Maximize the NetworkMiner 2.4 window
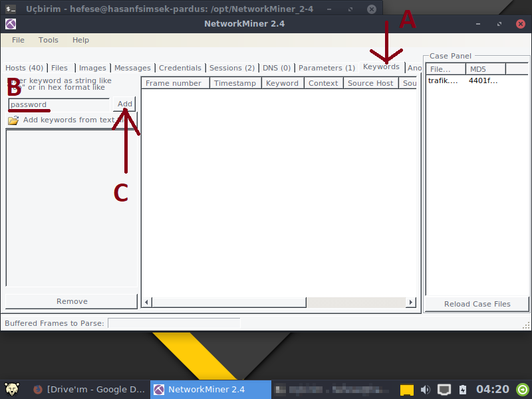 499,24
